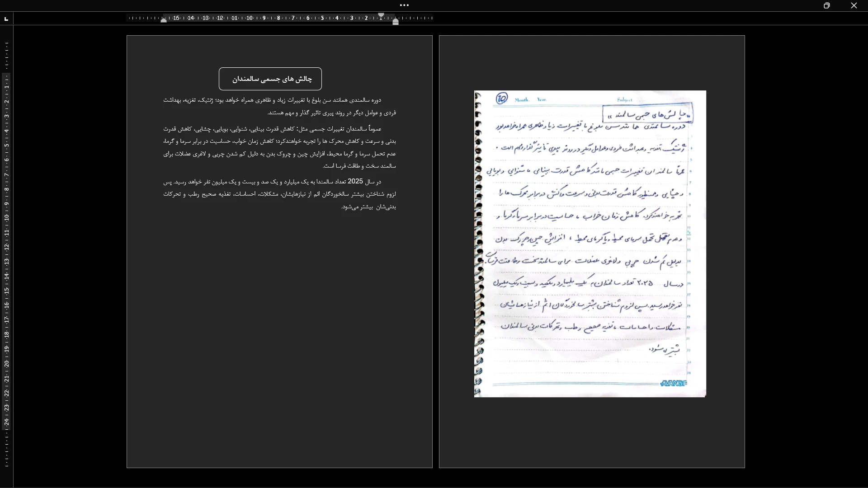Click the indent marker near ruler 16
The width and height of the screenshot is (868, 488).
tap(164, 20)
